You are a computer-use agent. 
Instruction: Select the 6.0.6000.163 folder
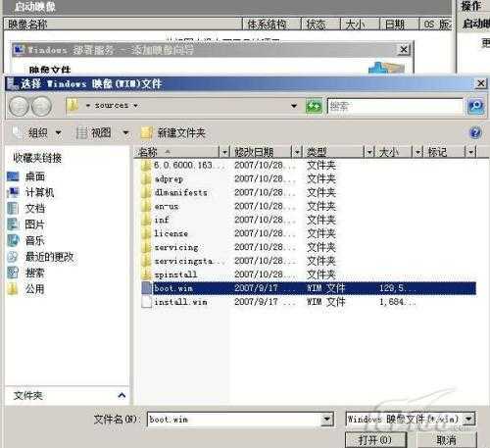coord(183,165)
